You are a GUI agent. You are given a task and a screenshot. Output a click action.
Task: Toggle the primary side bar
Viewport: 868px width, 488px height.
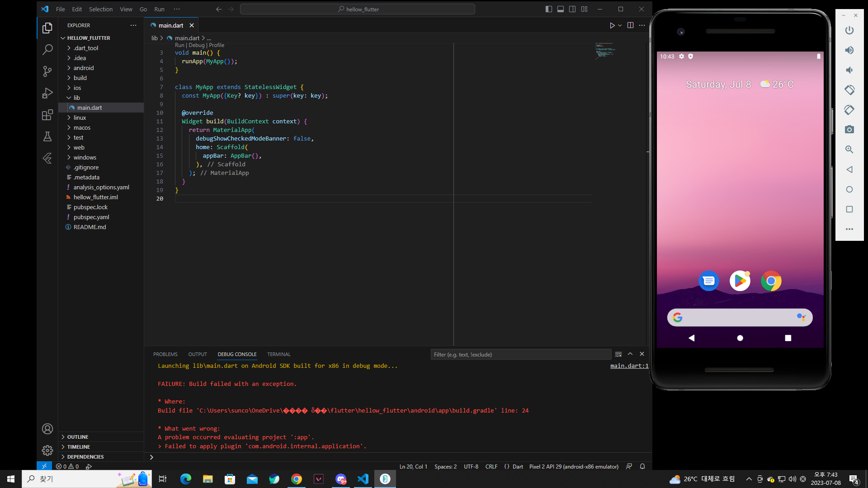(x=549, y=9)
